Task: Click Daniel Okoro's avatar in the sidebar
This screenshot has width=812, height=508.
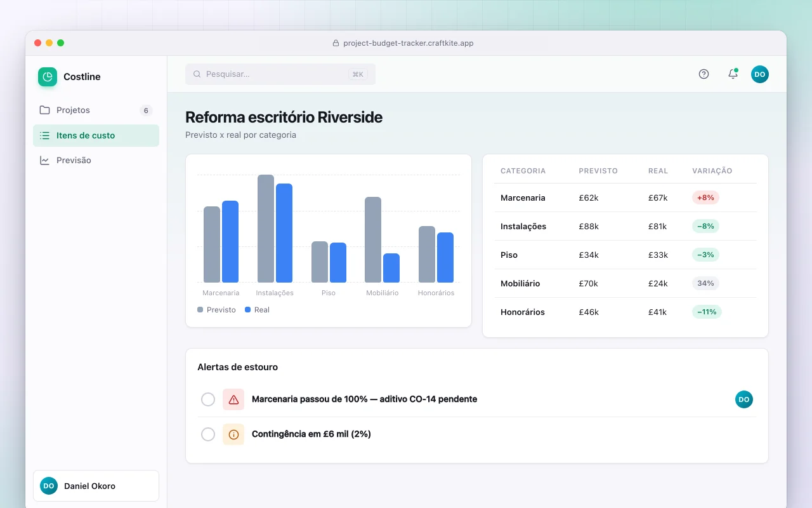Action: (49, 486)
